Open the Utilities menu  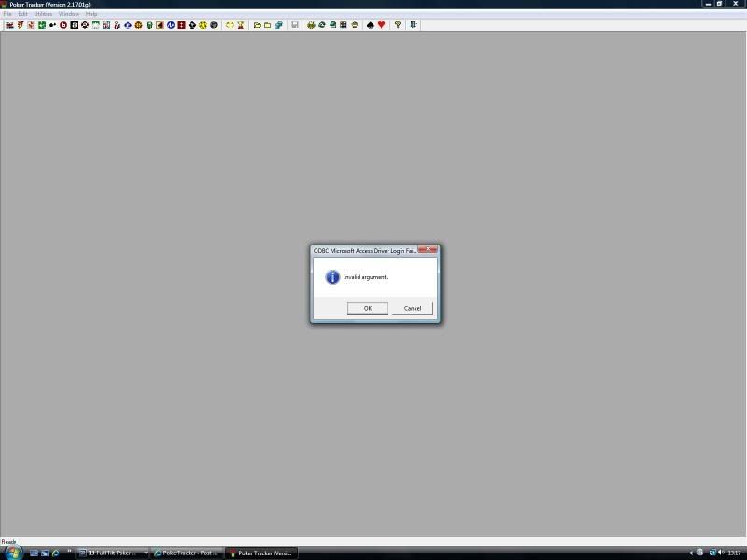coord(43,14)
